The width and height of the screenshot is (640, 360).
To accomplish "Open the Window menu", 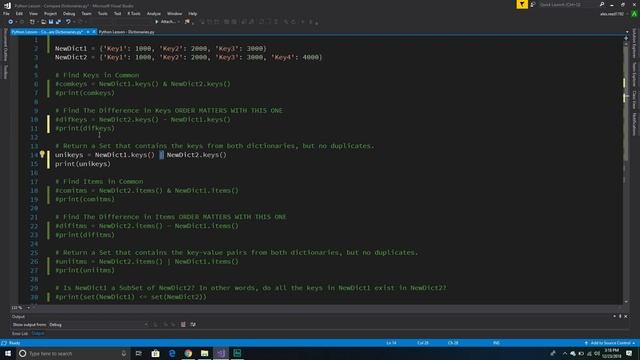I will 174,13.
